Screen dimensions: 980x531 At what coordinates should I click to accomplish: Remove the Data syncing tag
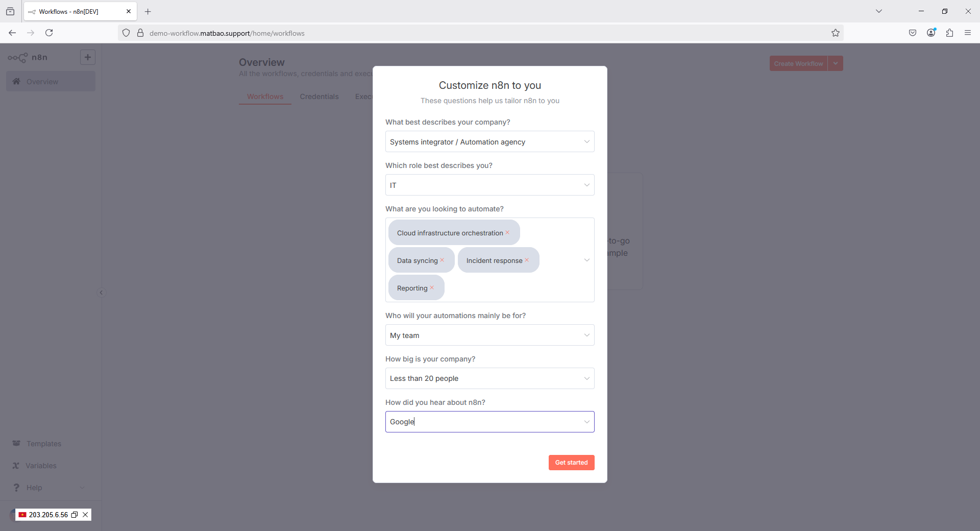click(442, 260)
